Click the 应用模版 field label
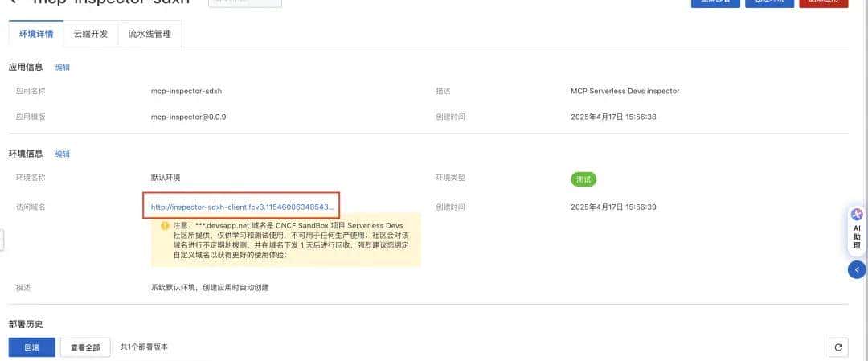The image size is (868, 361). [x=31, y=117]
